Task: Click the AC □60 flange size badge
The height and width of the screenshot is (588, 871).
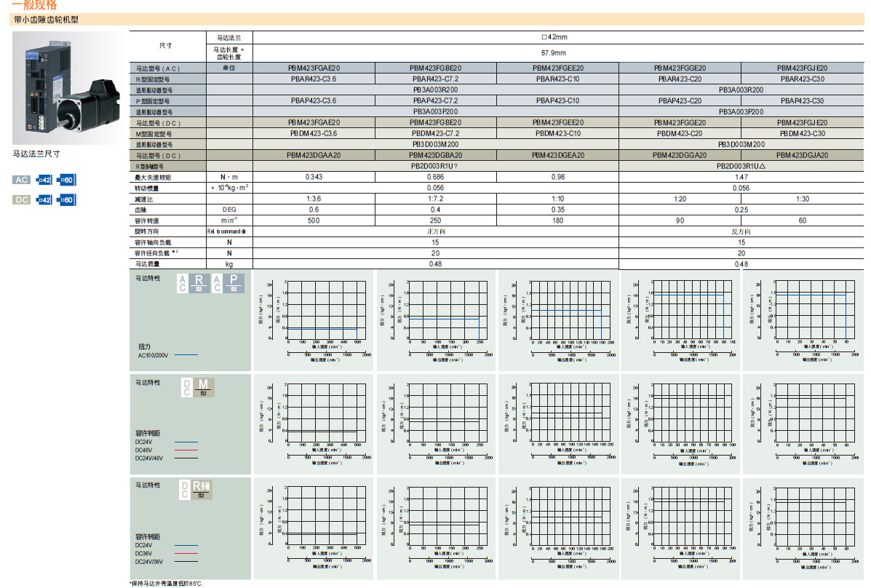Action: tap(66, 180)
